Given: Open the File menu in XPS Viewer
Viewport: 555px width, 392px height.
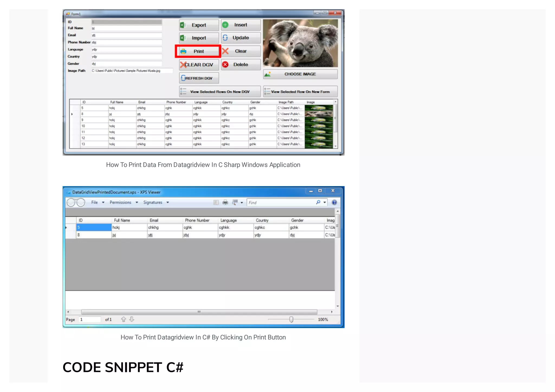Looking at the screenshot, I should pyautogui.click(x=95, y=202).
